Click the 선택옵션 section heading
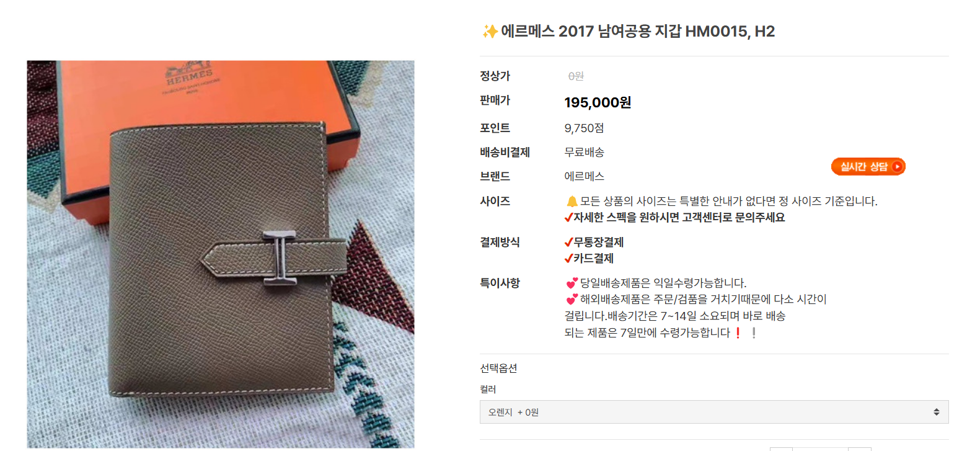This screenshot has width=980, height=451. point(498,368)
